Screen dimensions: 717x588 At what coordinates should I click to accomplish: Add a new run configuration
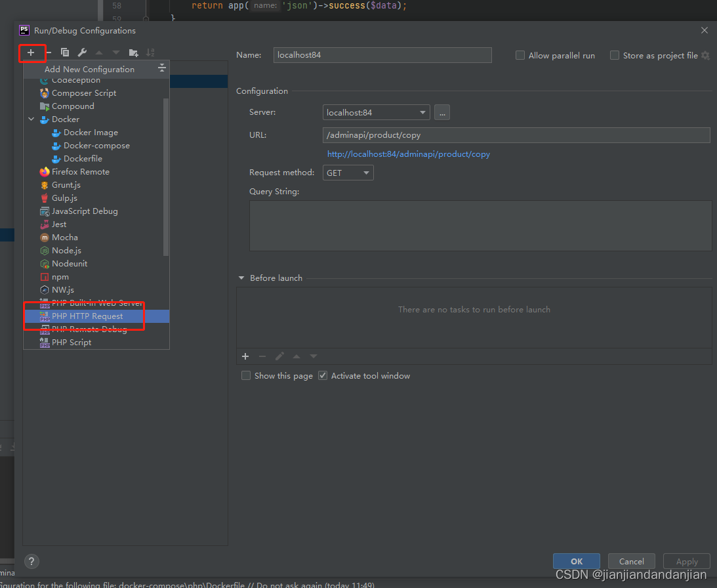click(31, 52)
